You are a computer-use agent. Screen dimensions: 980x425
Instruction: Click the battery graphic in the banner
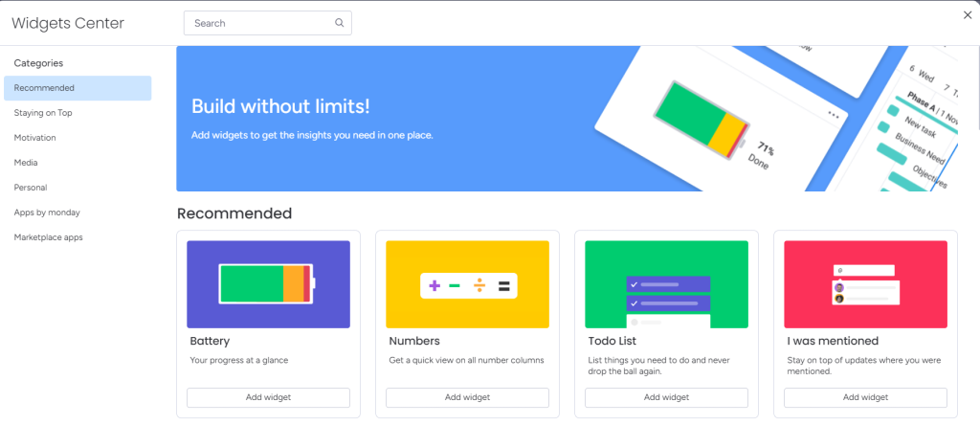coord(700,117)
